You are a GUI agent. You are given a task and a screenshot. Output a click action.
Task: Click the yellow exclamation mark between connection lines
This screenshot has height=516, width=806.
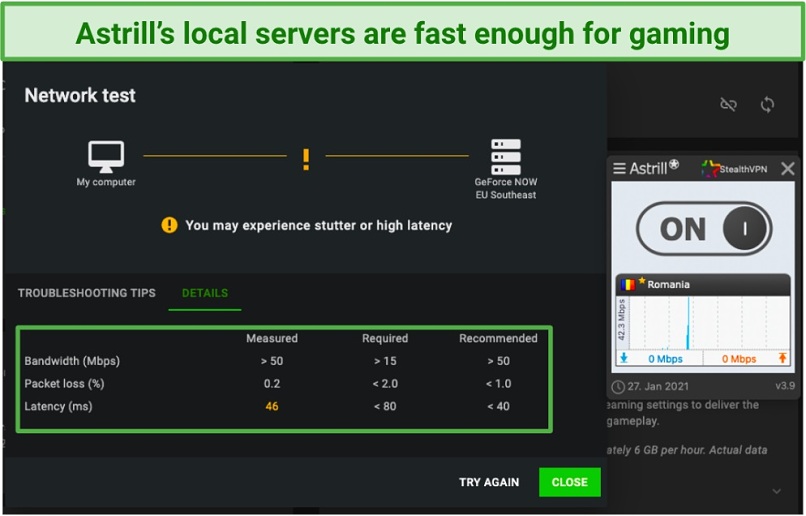[x=306, y=159]
